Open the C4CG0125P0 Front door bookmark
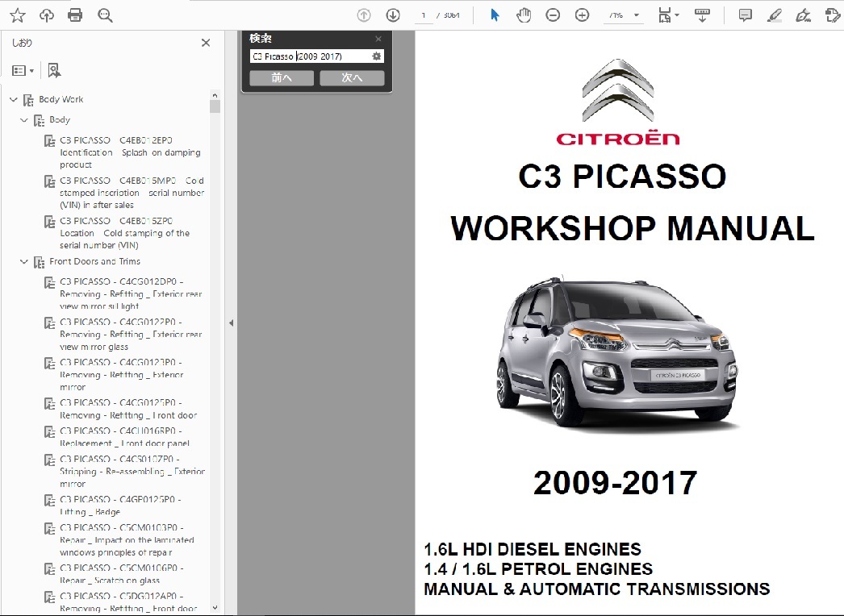The image size is (844, 616). pos(128,409)
